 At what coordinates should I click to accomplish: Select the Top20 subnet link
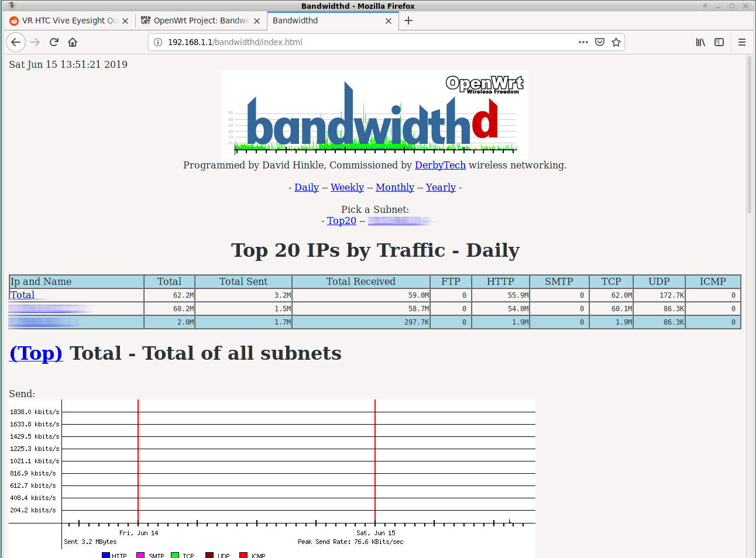coord(342,221)
